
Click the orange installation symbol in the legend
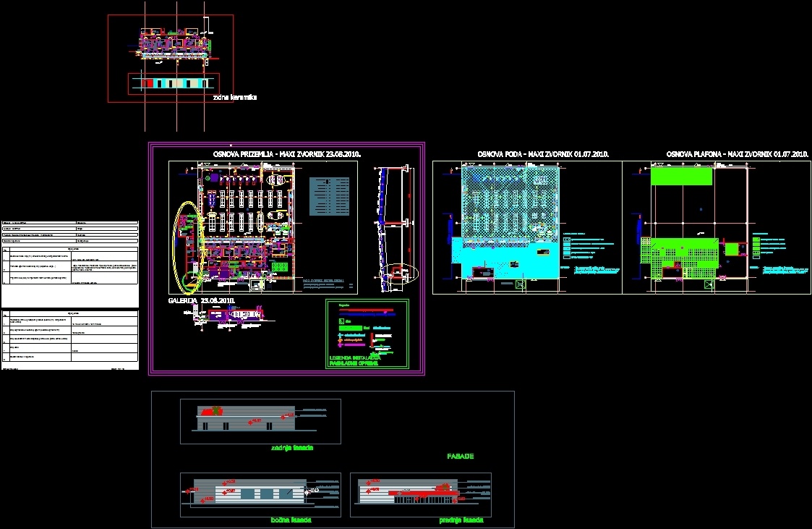[x=340, y=340]
